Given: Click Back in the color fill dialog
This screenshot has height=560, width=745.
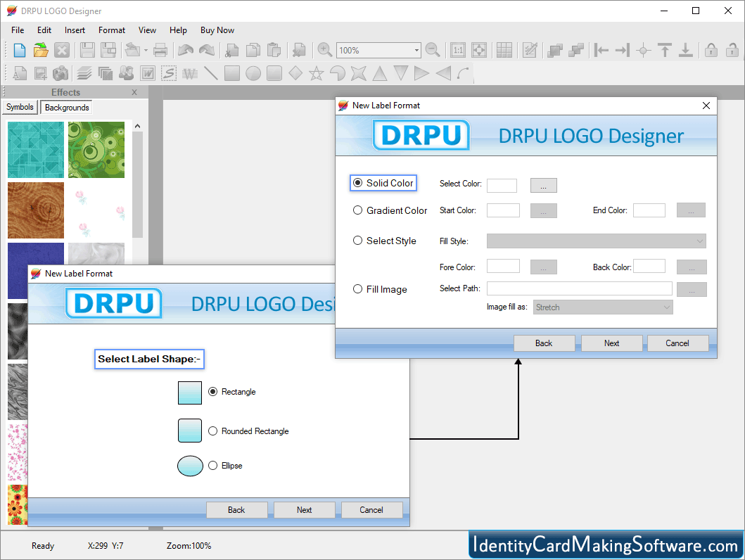Looking at the screenshot, I should [x=544, y=343].
